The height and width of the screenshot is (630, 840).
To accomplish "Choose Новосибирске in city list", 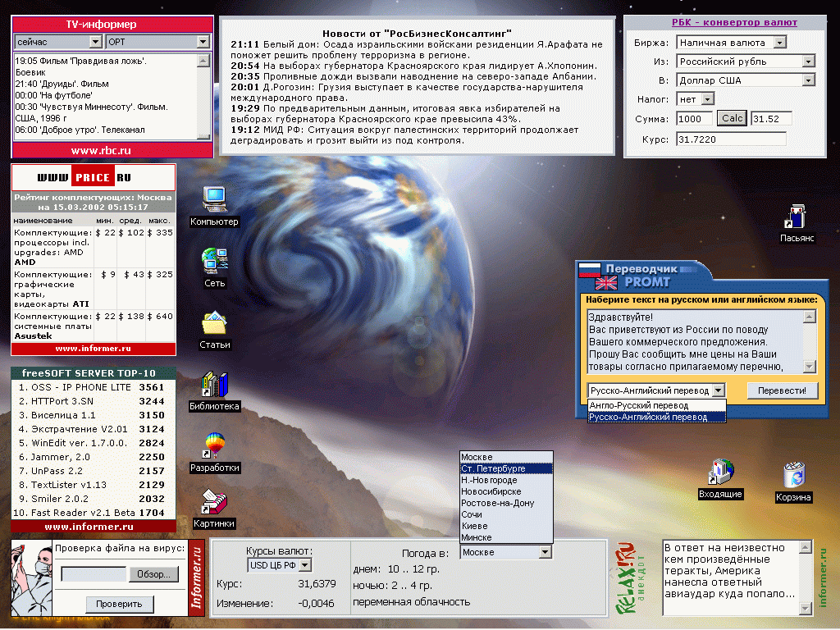I will [506, 491].
